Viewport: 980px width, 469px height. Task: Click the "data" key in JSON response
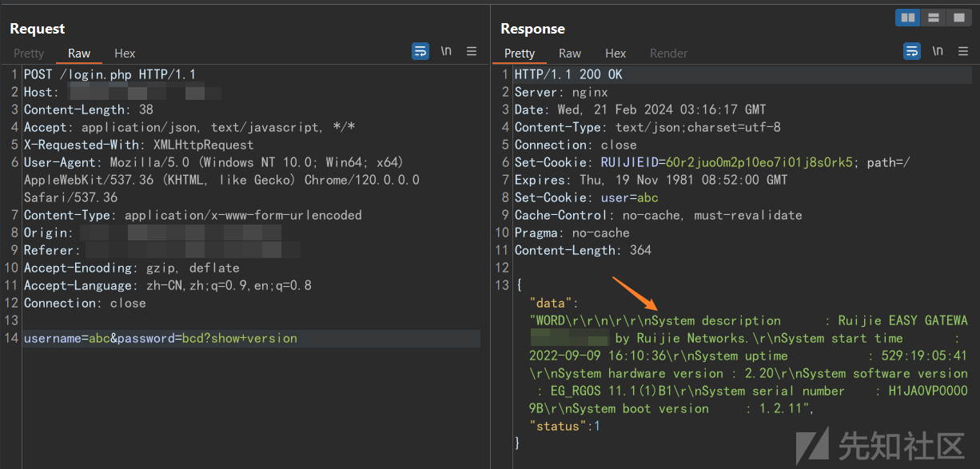coord(550,303)
